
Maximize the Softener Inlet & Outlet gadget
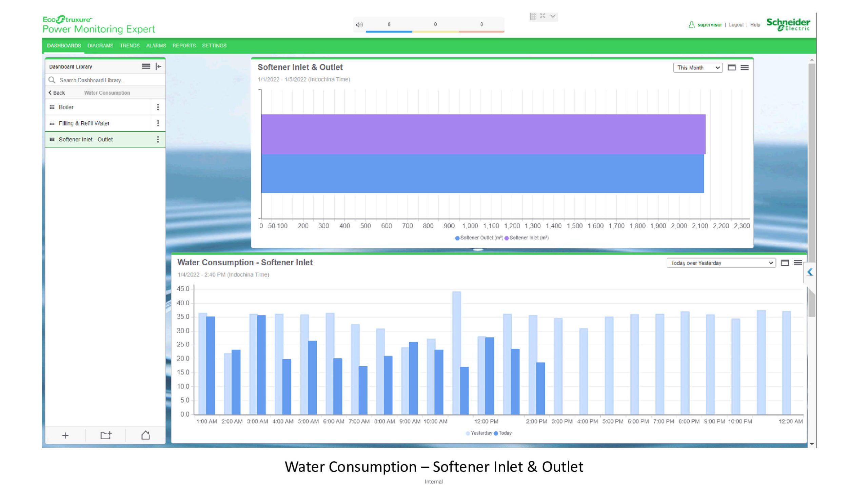[x=732, y=67]
